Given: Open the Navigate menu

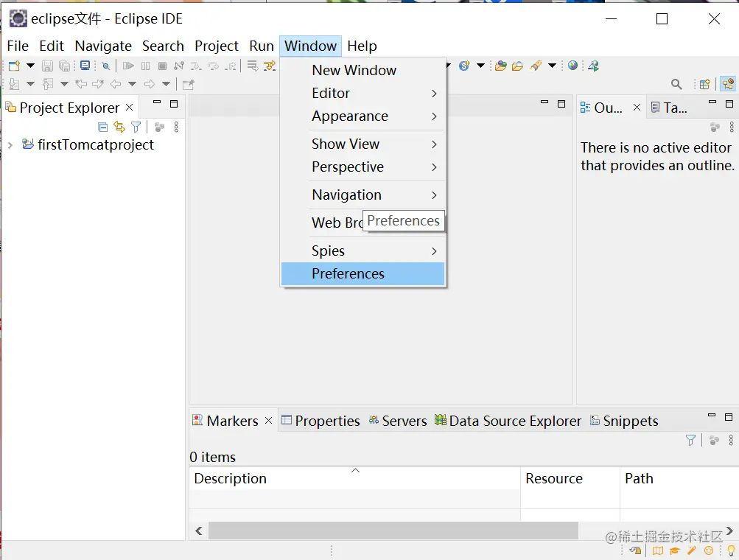Looking at the screenshot, I should pos(103,46).
